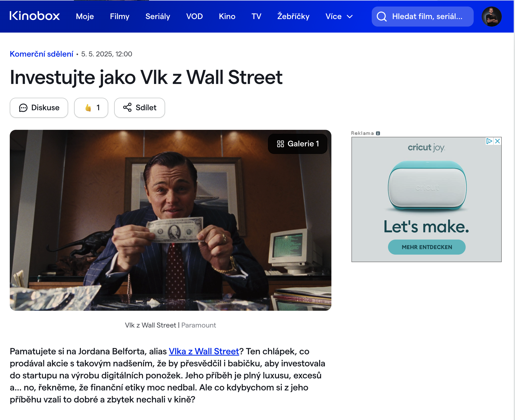Viewport: 515px width, 420px height.
Task: Click the Komerční sdělení category link
Action: tap(42, 54)
